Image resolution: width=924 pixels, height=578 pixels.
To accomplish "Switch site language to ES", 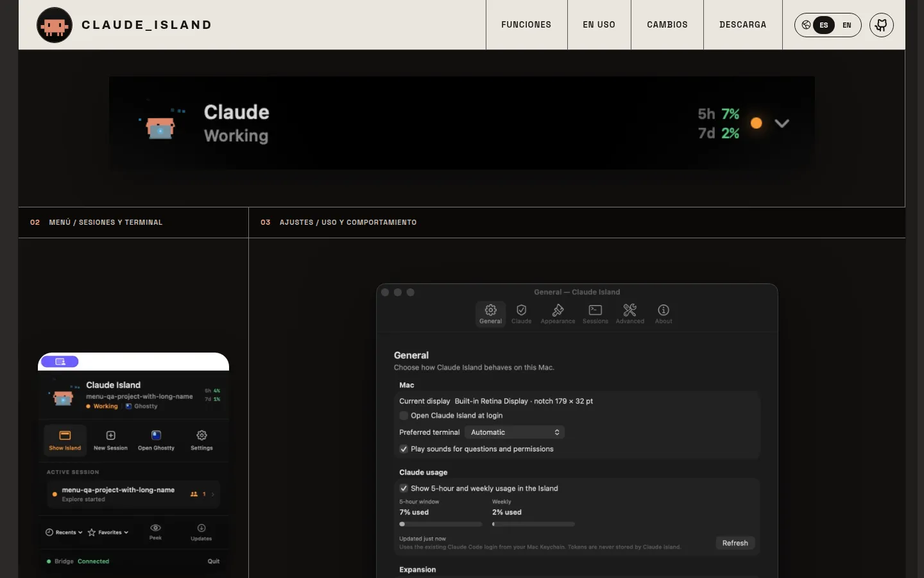I will click(824, 25).
